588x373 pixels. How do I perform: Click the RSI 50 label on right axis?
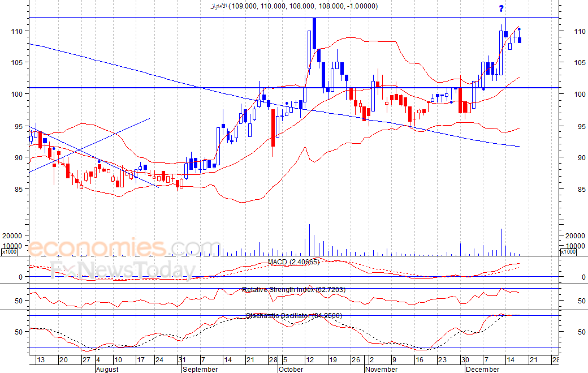[582, 301]
